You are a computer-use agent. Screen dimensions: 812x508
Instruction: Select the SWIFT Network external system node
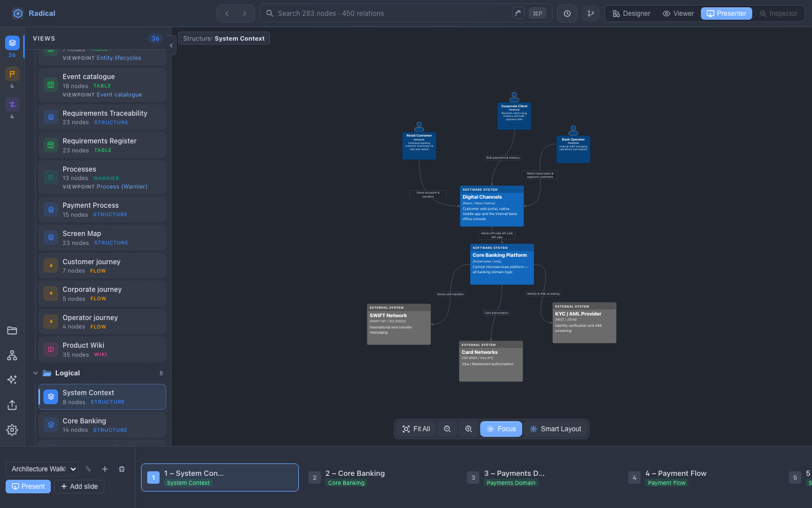coord(399,325)
